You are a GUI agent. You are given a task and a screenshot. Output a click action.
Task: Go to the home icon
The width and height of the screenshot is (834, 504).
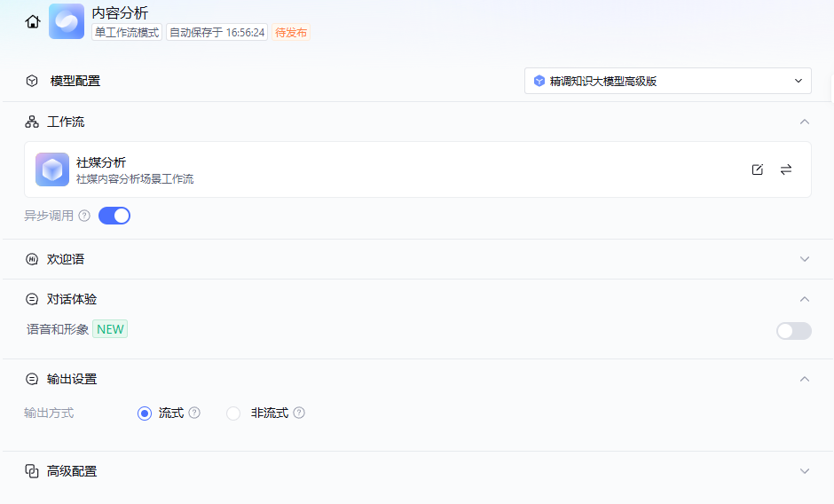pos(33,22)
